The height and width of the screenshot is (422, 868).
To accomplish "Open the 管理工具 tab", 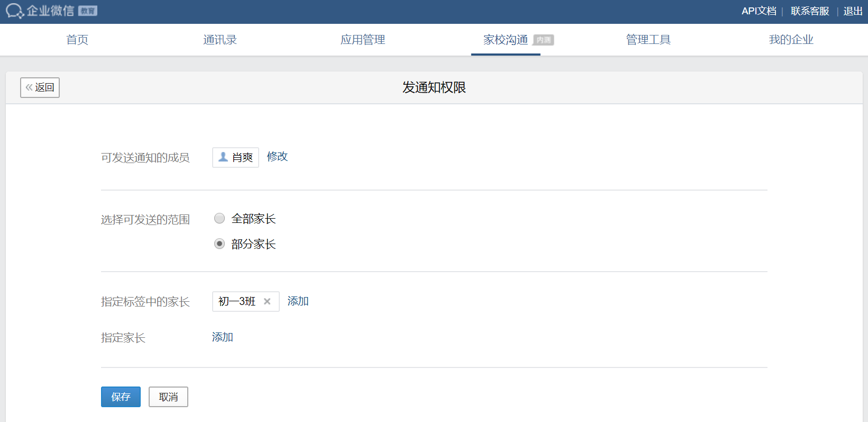I will click(x=648, y=40).
